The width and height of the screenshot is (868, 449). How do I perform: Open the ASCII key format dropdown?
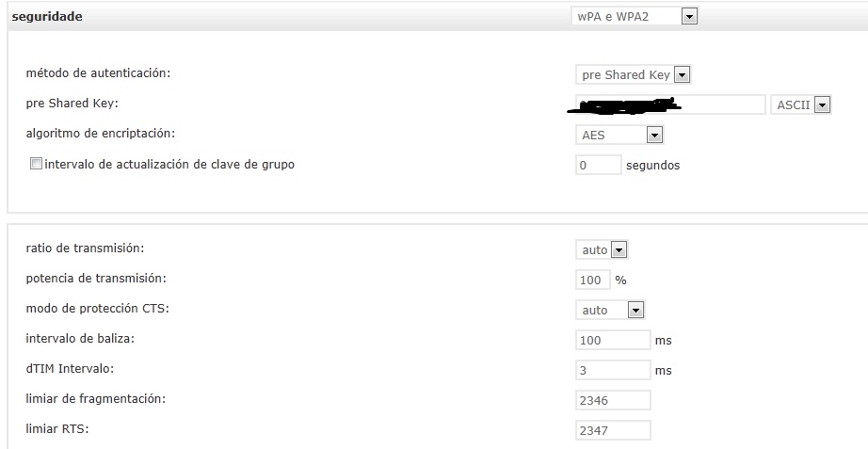pos(800,104)
